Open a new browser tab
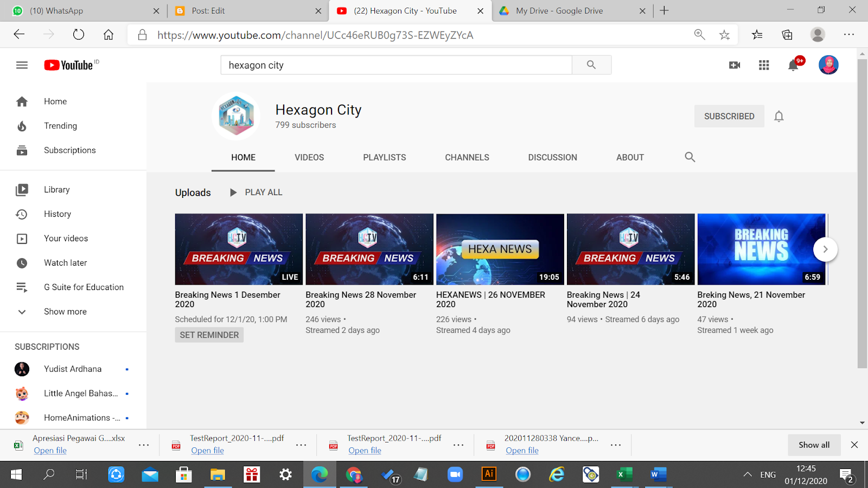The image size is (868, 488). coord(665,11)
